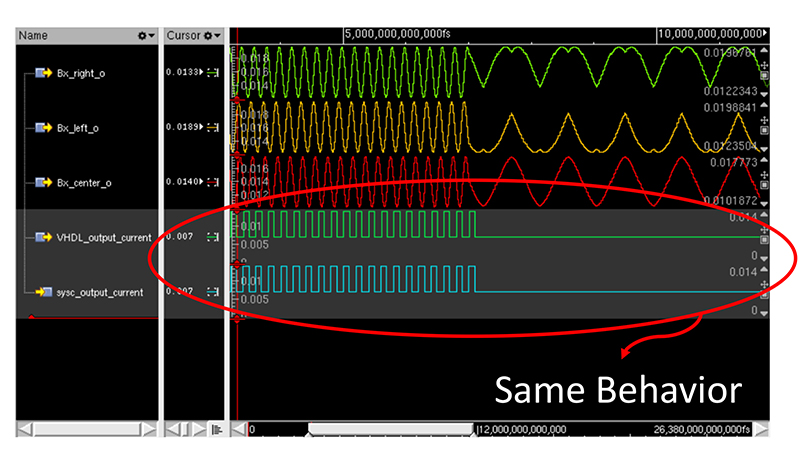Click the Bx_center_o signal icon

(44, 182)
